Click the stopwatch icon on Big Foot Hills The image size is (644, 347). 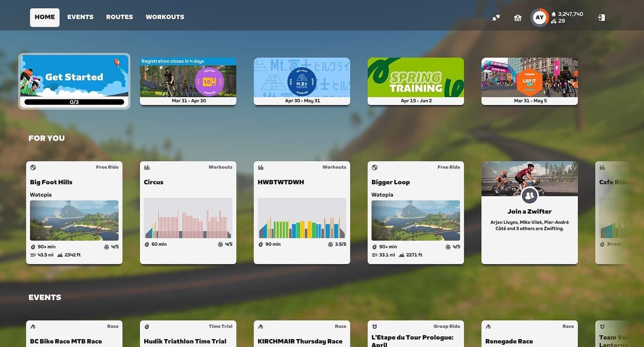point(33,247)
